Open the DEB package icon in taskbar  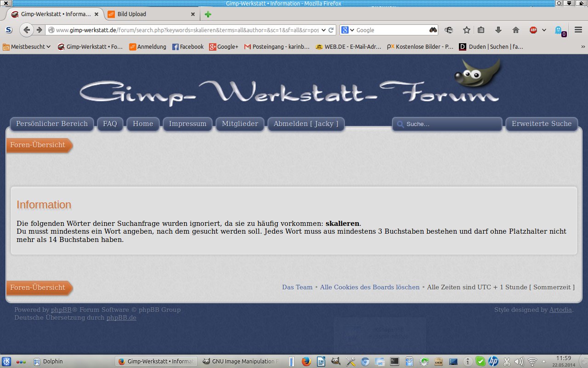(439, 362)
